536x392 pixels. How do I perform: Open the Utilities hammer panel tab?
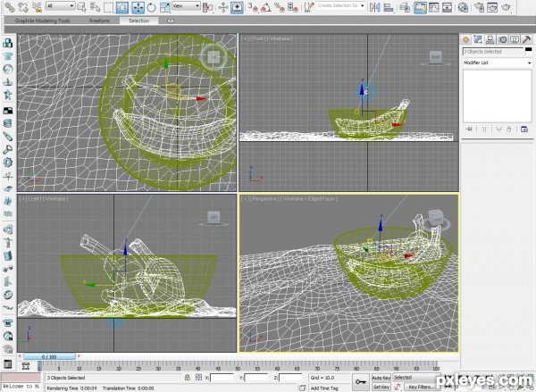point(526,39)
